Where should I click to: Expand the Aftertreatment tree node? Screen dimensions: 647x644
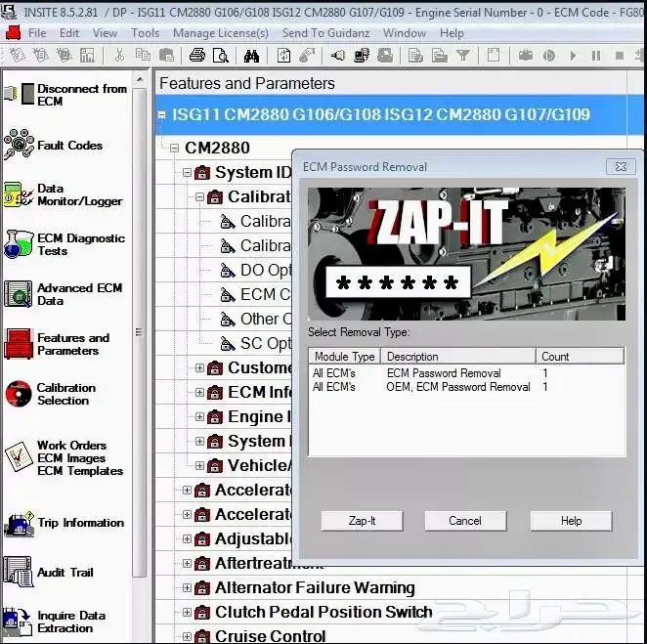[x=188, y=564]
